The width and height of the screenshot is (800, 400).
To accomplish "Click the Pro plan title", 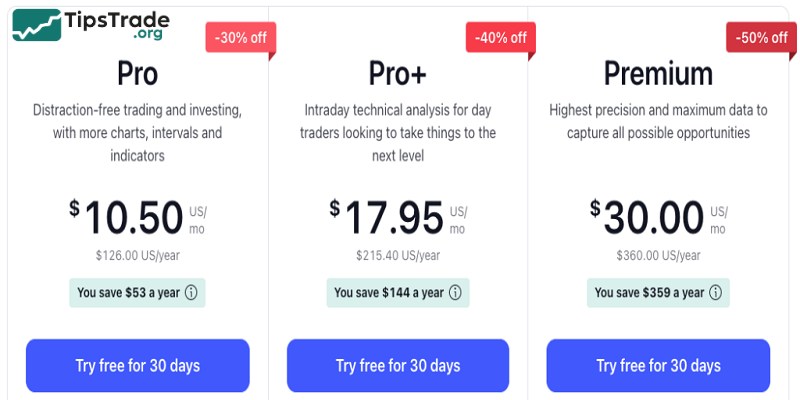I will pos(138,74).
